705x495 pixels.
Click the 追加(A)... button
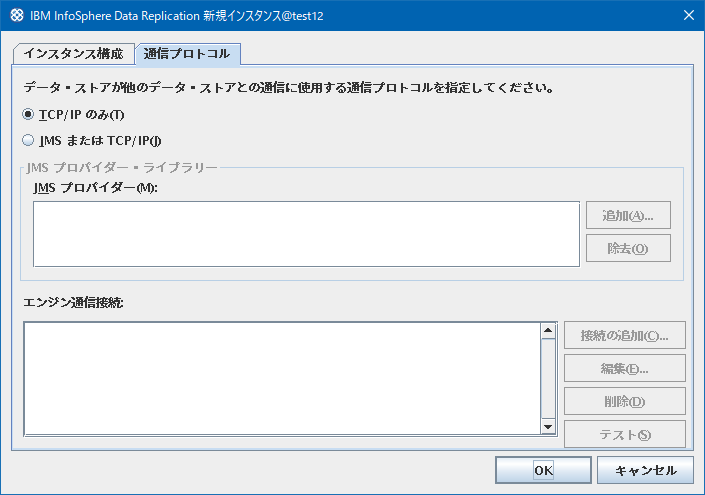(628, 215)
